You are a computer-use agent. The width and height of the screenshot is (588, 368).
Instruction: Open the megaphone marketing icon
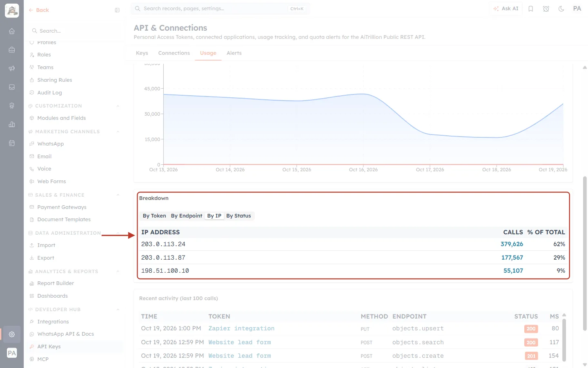point(12,68)
